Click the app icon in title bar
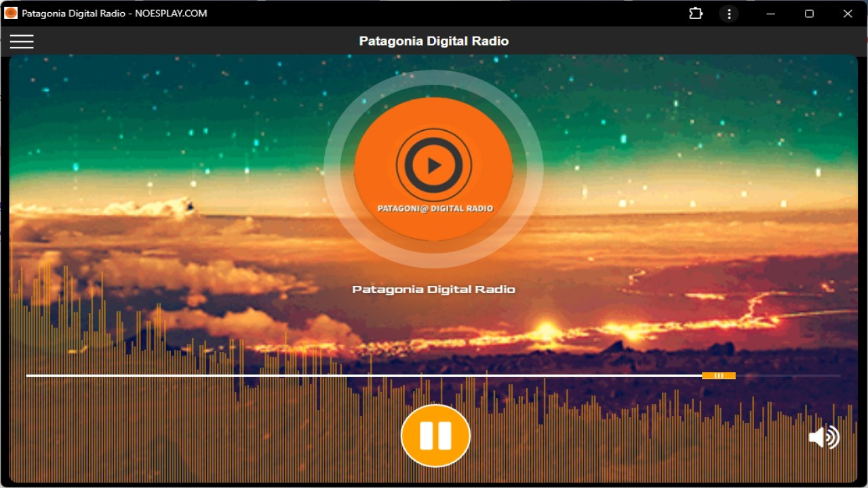The width and height of the screenshot is (868, 488). 11,13
